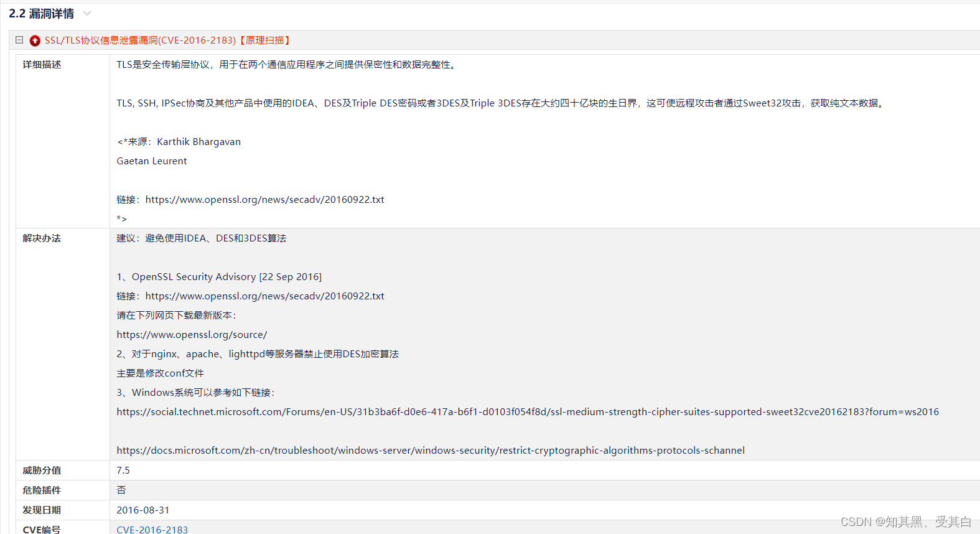The height and width of the screenshot is (534, 980).
Task: Collapse the SSL/TLS vulnerability entry box
Action: click(x=19, y=40)
